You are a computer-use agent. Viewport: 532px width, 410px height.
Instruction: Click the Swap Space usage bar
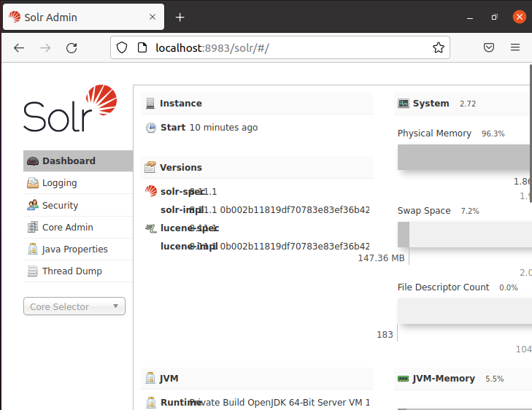click(x=464, y=235)
